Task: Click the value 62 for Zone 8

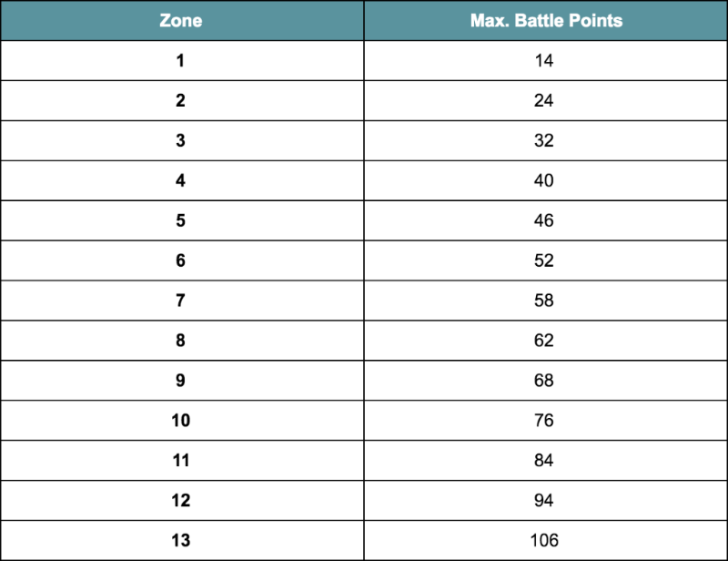Action: (543, 341)
